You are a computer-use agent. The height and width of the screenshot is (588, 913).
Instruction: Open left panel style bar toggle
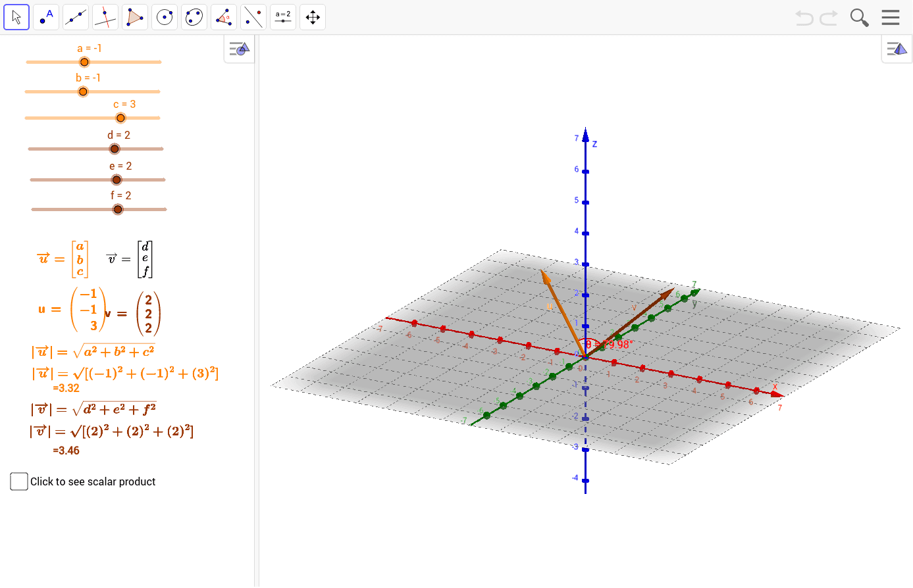tap(239, 49)
